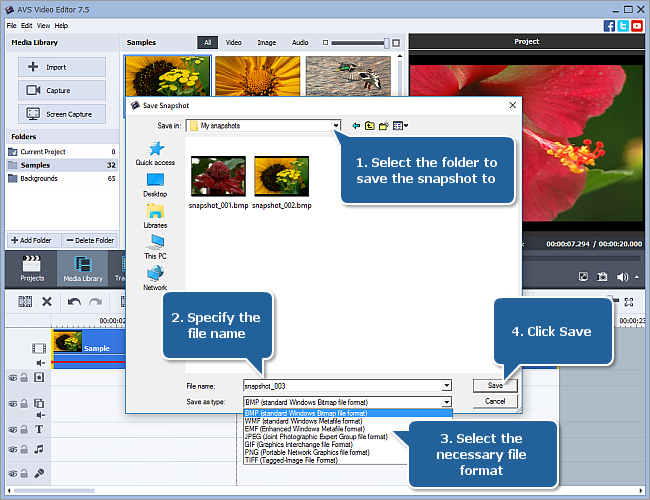Open Network location in sidebar
This screenshot has height=500, width=650.
(x=155, y=279)
